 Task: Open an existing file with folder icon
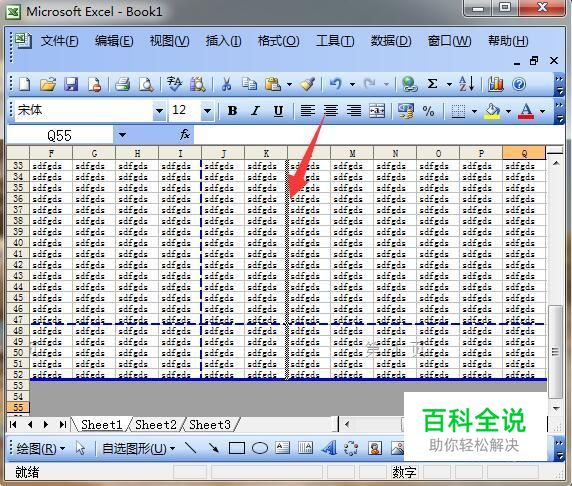(48, 84)
